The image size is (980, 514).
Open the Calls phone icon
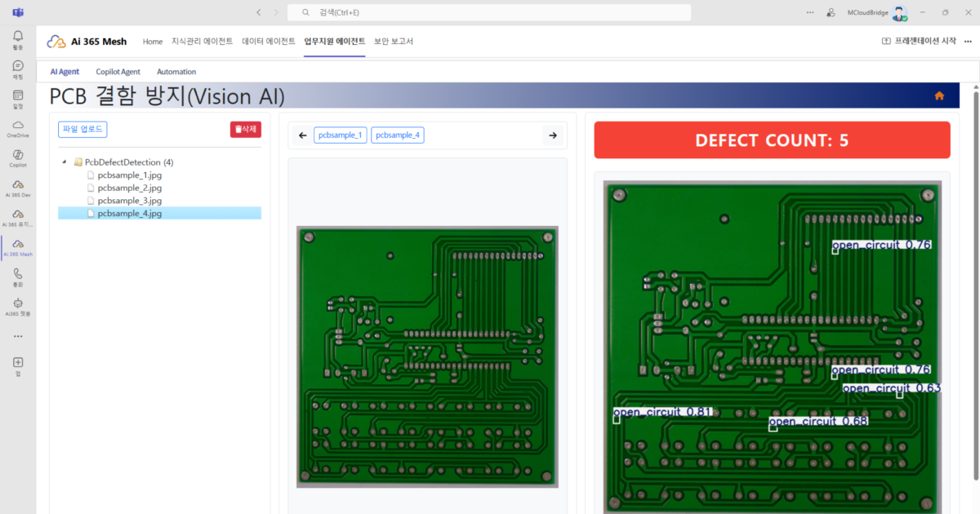tap(18, 275)
